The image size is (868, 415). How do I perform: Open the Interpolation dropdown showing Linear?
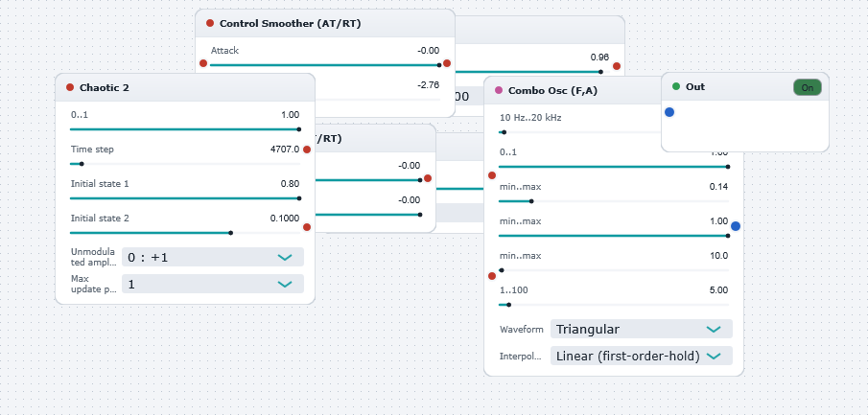641,356
